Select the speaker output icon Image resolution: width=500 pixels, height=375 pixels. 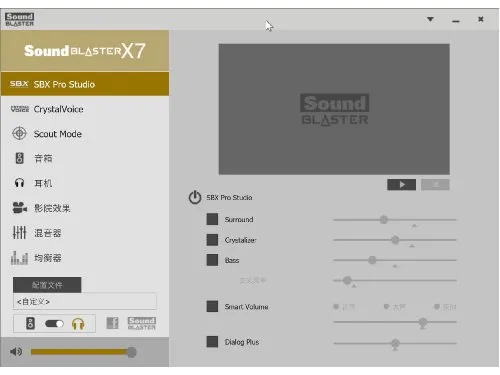pyautogui.click(x=30, y=323)
